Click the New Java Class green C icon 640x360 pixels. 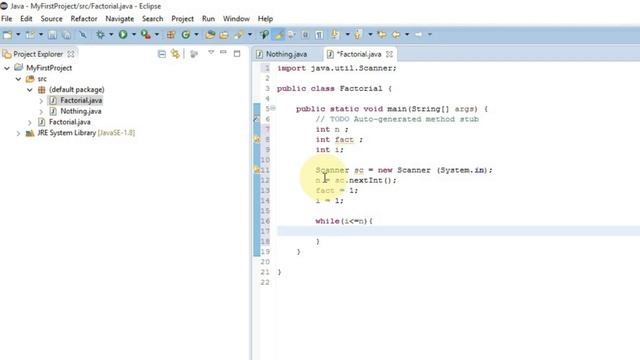(186, 35)
